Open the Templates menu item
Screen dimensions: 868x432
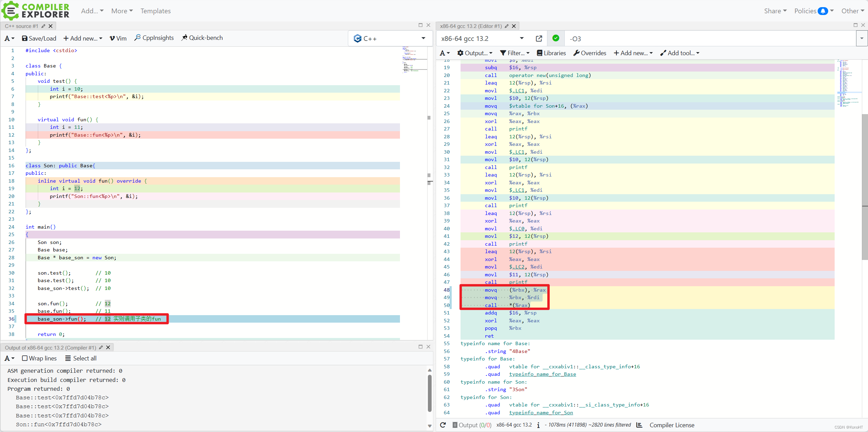pos(156,11)
